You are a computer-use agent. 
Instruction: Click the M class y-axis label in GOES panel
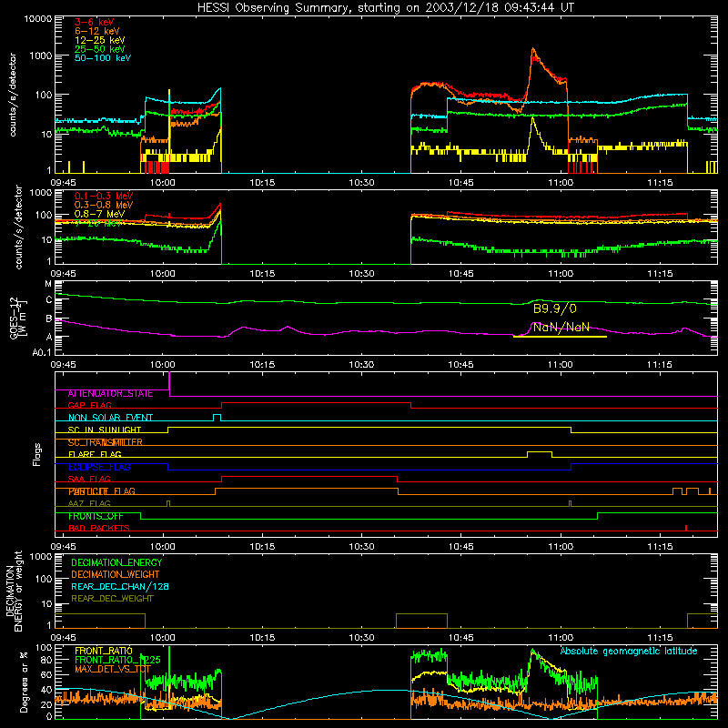pyautogui.click(x=48, y=284)
